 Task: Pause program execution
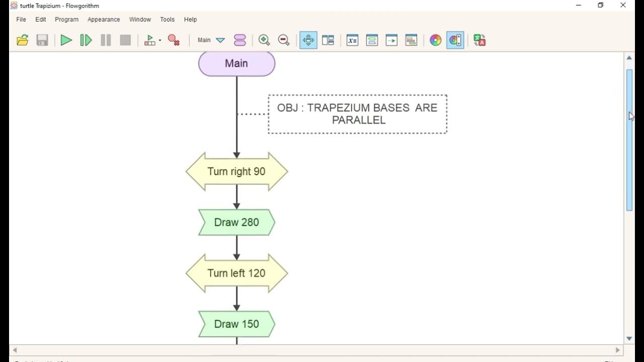coord(106,40)
